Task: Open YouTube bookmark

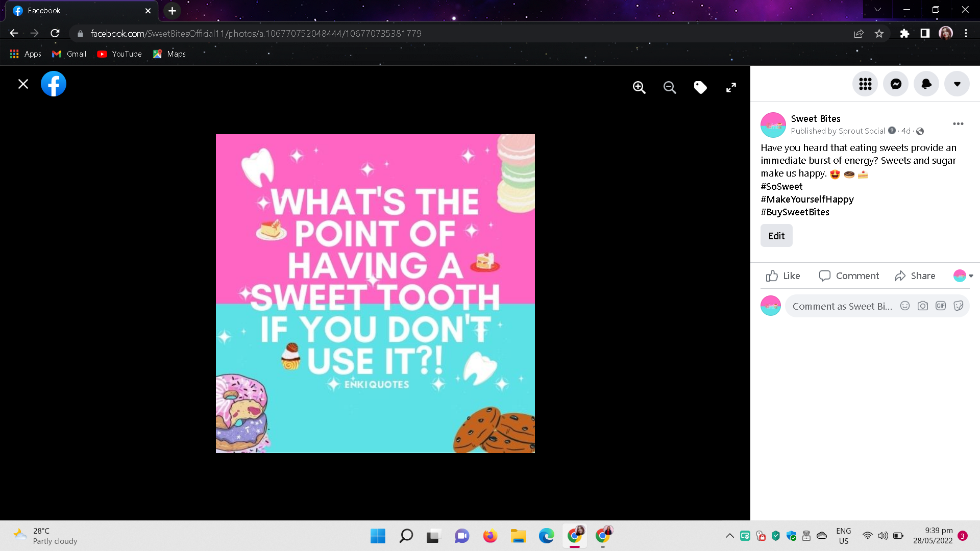Action: 119,54
